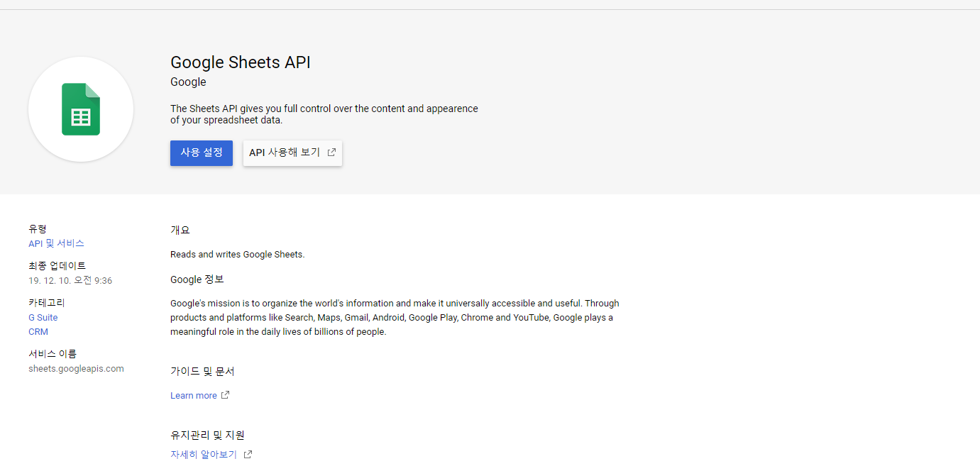Screen dimensions: 980x471
Task: Click the Google's mission paragraph
Action: coord(395,318)
